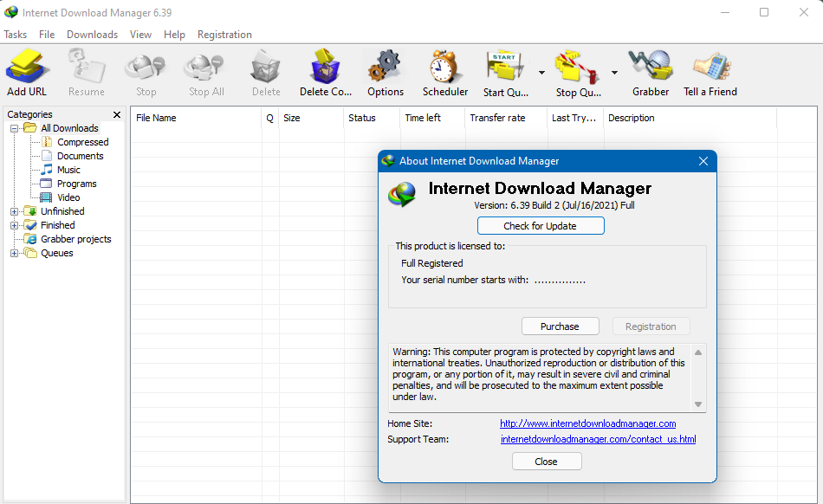Open the Tasks menu
The width and height of the screenshot is (823, 504).
16,35
